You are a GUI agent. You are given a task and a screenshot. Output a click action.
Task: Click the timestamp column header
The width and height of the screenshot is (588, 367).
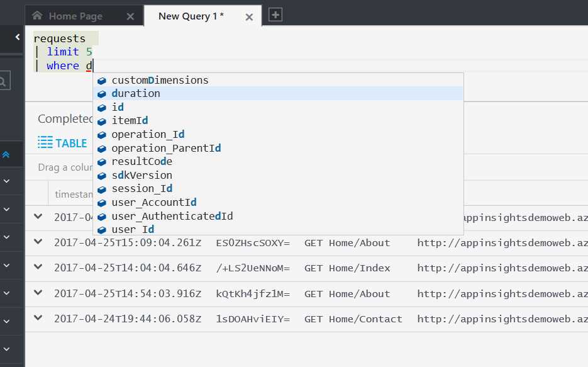point(74,194)
